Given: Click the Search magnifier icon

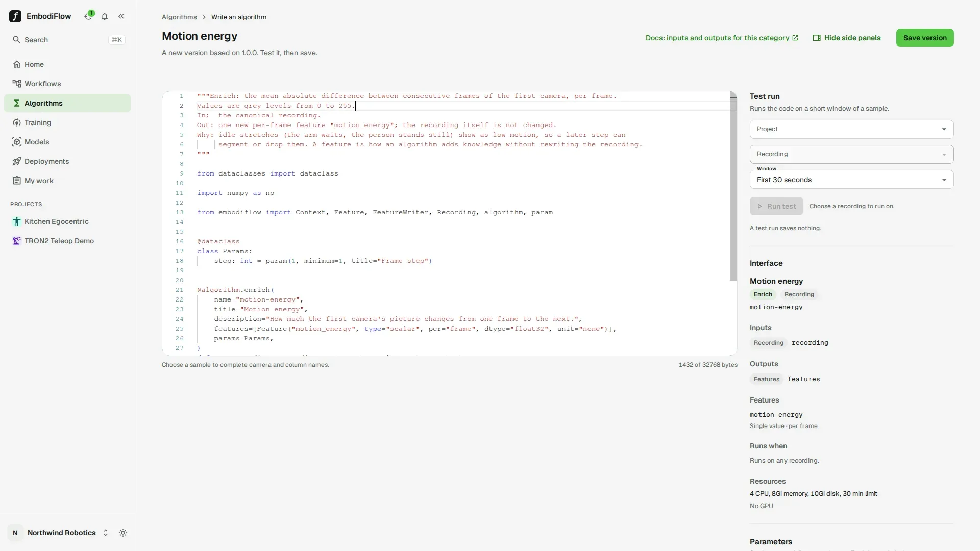Looking at the screenshot, I should pyautogui.click(x=16, y=40).
